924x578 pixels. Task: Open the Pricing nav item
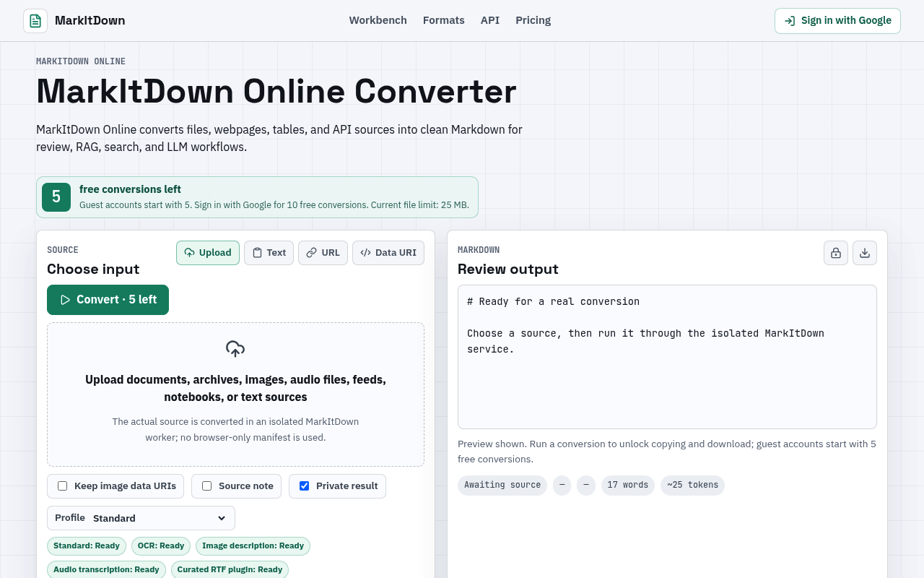(x=533, y=20)
